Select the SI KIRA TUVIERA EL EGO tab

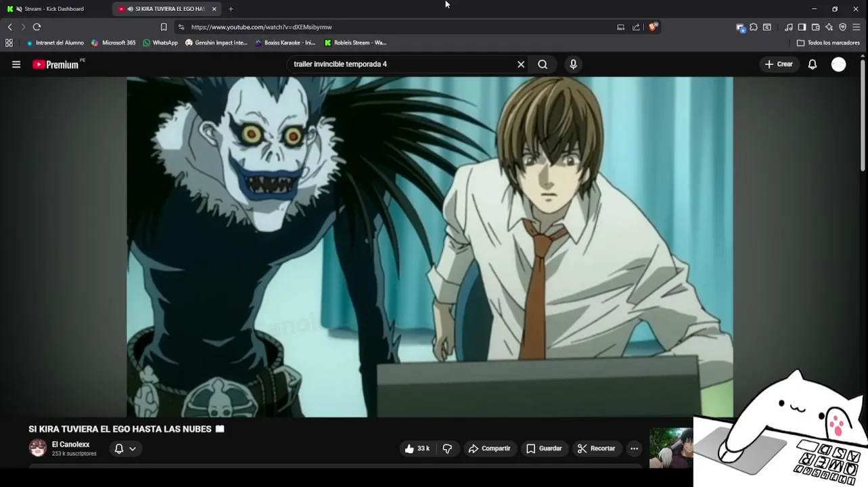click(x=166, y=9)
